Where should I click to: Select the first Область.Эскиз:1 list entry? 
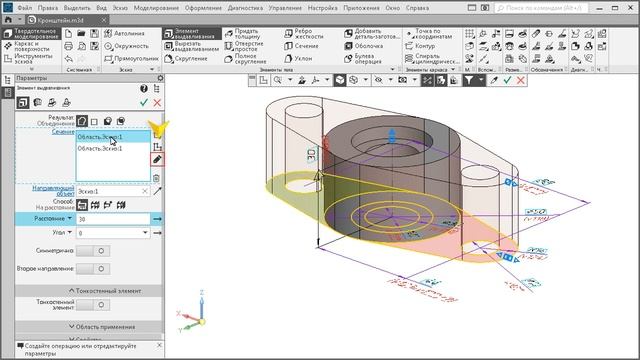click(113, 137)
